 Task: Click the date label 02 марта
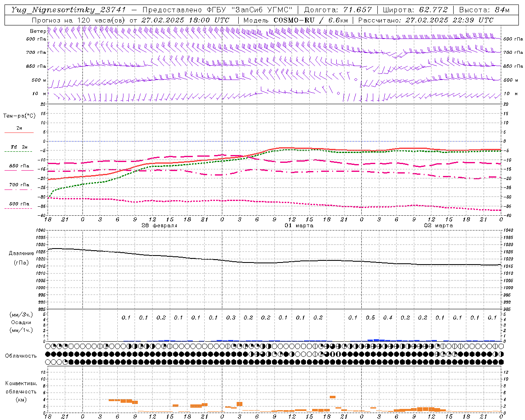click(438, 226)
